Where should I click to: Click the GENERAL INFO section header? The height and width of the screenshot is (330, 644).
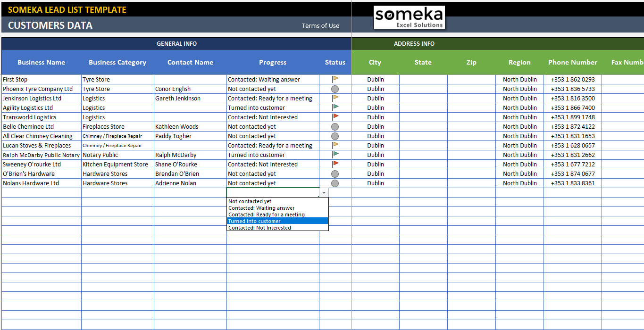(x=176, y=43)
